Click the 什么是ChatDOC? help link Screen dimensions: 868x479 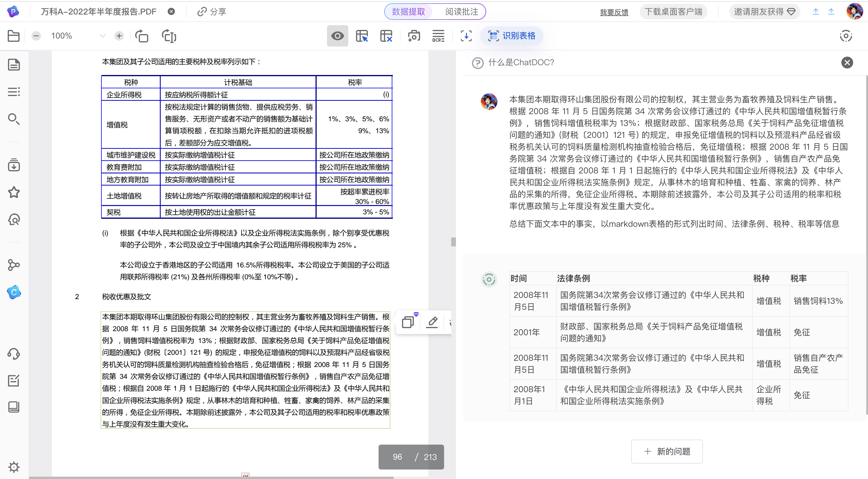[x=521, y=62]
